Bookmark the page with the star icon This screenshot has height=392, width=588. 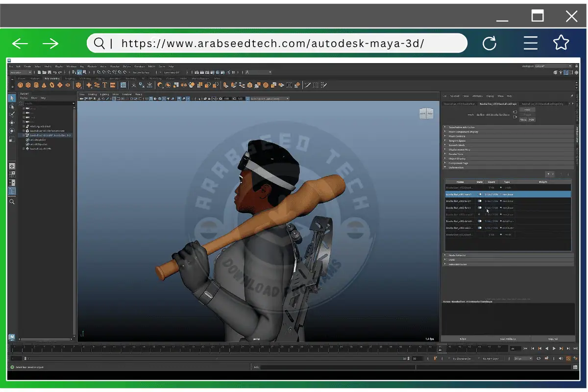tap(561, 44)
